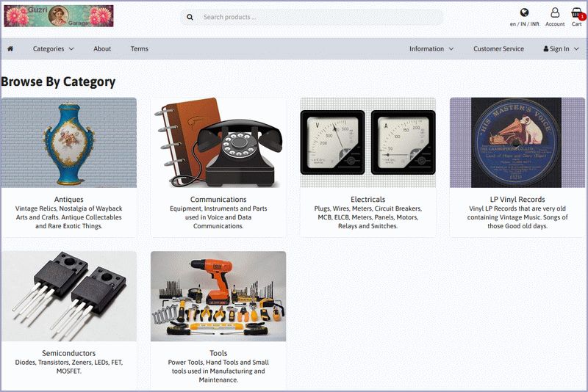The height and width of the screenshot is (392, 588).
Task: Expand the Categories dropdown menu
Action: [x=53, y=49]
